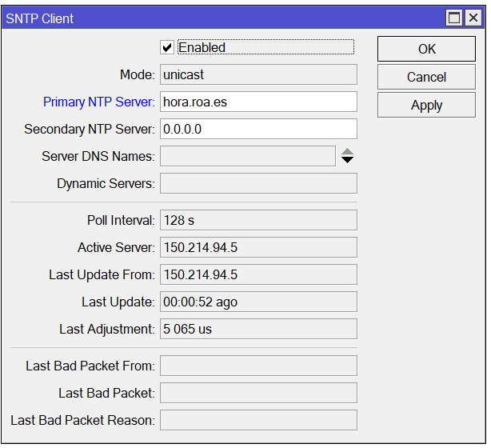Close the SNTP Client window
491x448 pixels.
click(x=472, y=18)
